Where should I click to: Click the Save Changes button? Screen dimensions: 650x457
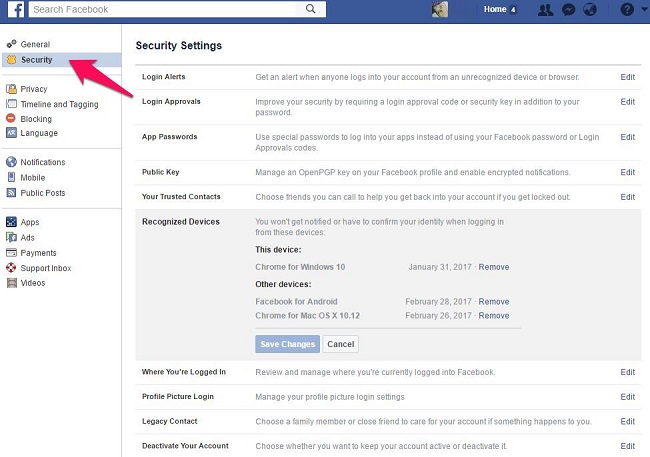tap(287, 344)
